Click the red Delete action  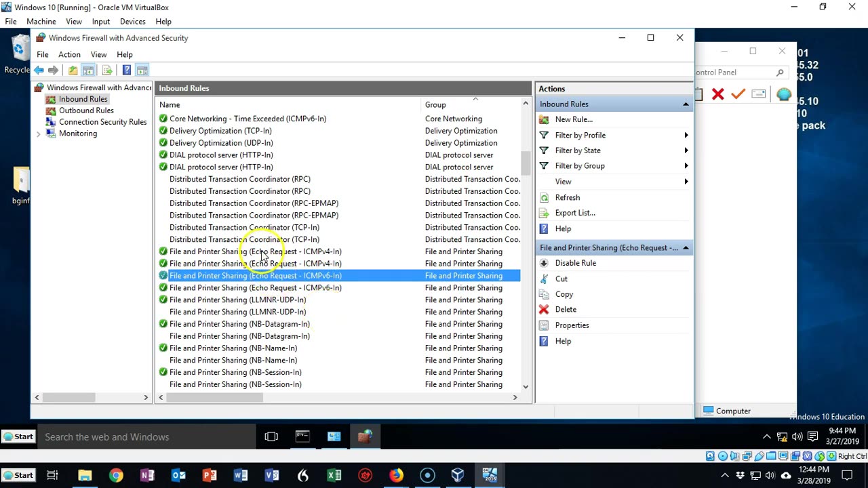565,310
